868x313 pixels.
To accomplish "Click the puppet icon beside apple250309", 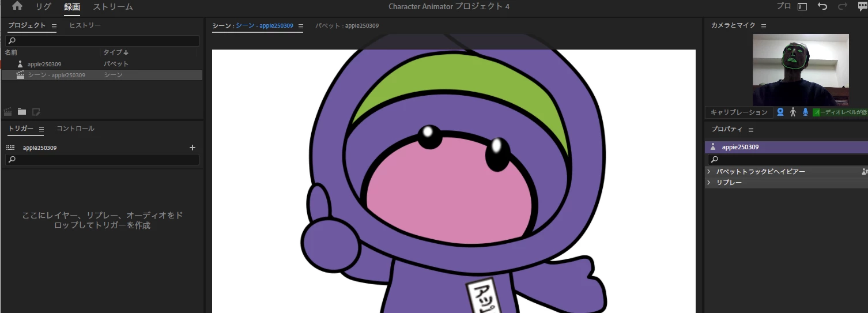I will [20, 64].
